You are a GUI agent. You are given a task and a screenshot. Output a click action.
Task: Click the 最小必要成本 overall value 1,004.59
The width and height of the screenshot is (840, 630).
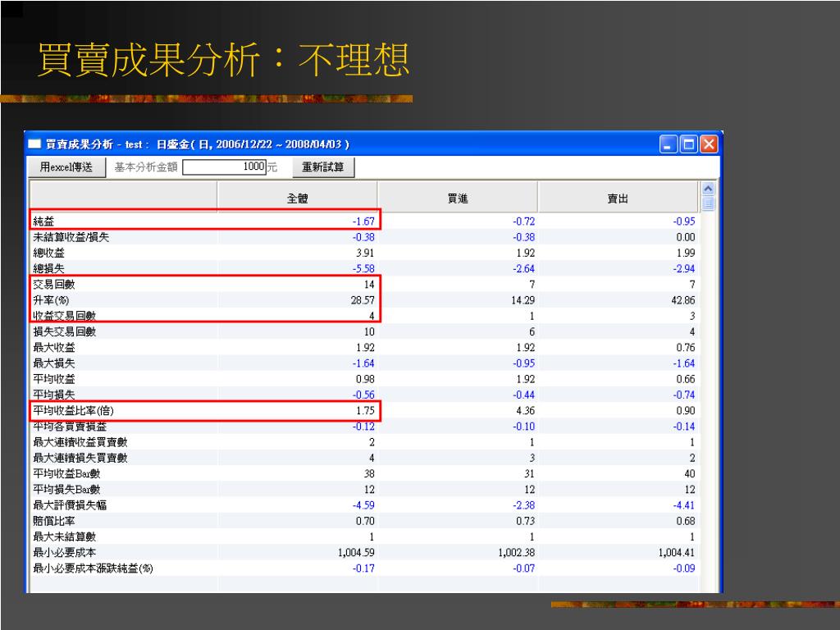[356, 552]
